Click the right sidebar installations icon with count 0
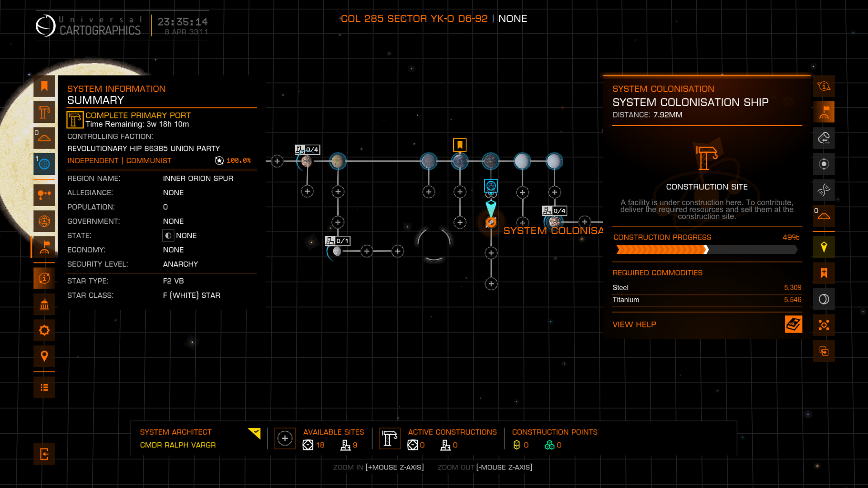 [824, 216]
